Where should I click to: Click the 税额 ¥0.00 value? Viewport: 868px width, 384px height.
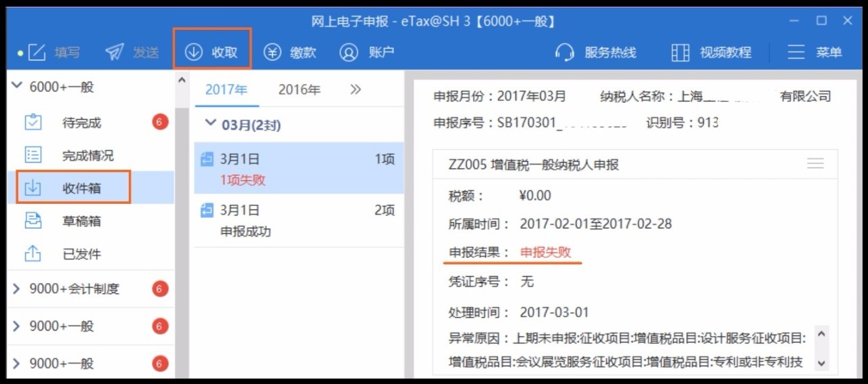[535, 196]
